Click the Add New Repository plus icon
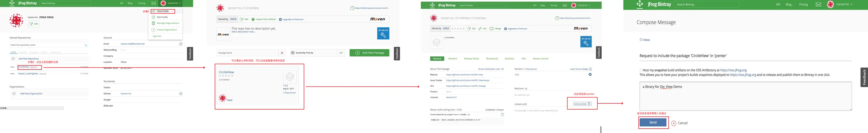Image resolution: width=868 pixels, height=133 pixels. coord(13,59)
